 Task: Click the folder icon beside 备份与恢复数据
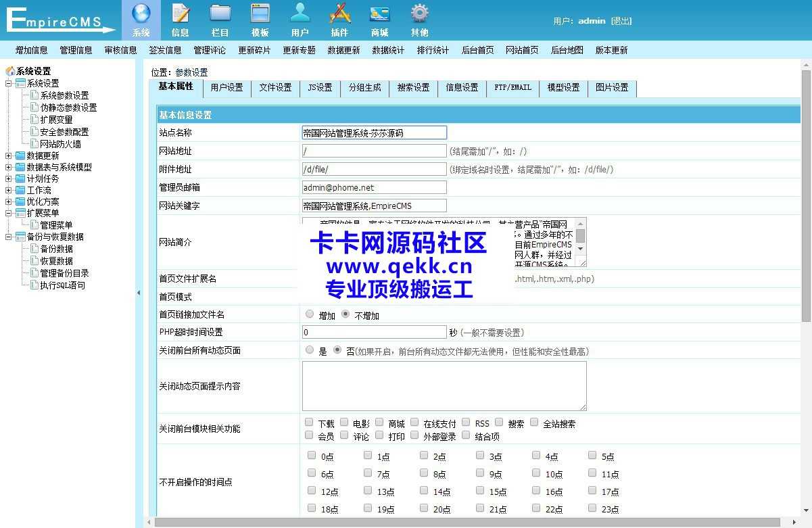[20, 237]
